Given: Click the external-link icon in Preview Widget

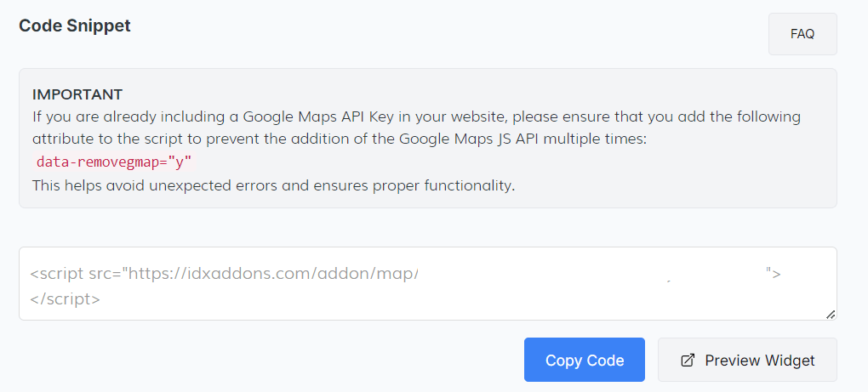Looking at the screenshot, I should [x=688, y=361].
